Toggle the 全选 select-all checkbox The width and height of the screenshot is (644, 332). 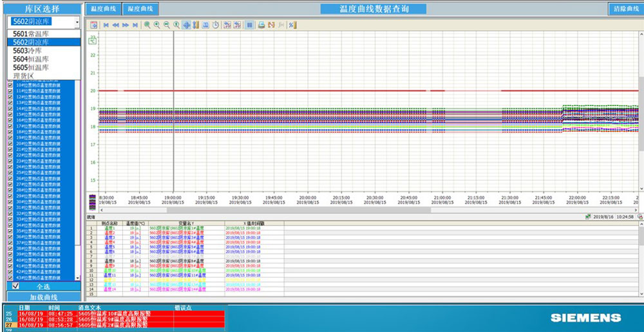pos(15,286)
